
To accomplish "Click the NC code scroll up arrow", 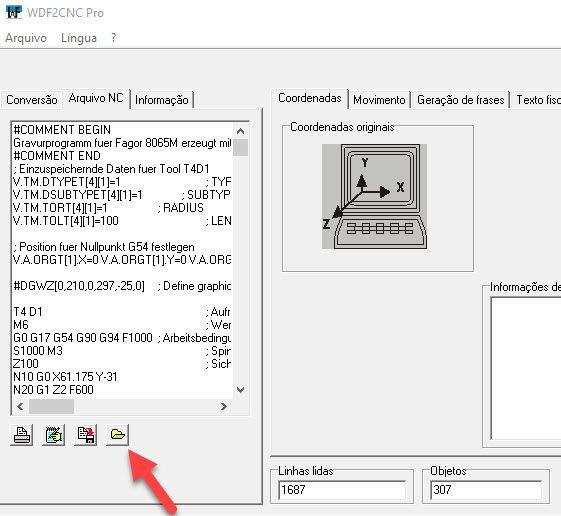I will click(x=241, y=131).
